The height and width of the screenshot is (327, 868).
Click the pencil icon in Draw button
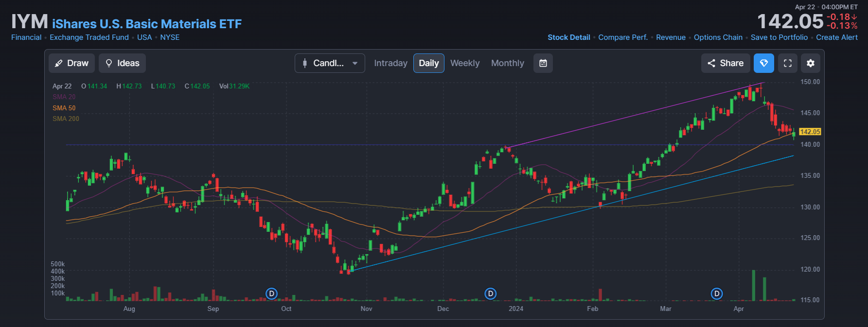tap(59, 63)
